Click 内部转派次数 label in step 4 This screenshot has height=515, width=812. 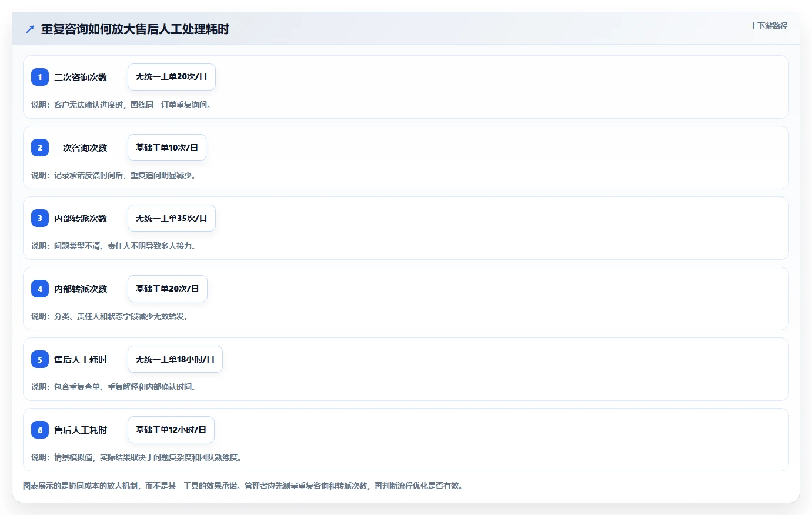pos(81,289)
